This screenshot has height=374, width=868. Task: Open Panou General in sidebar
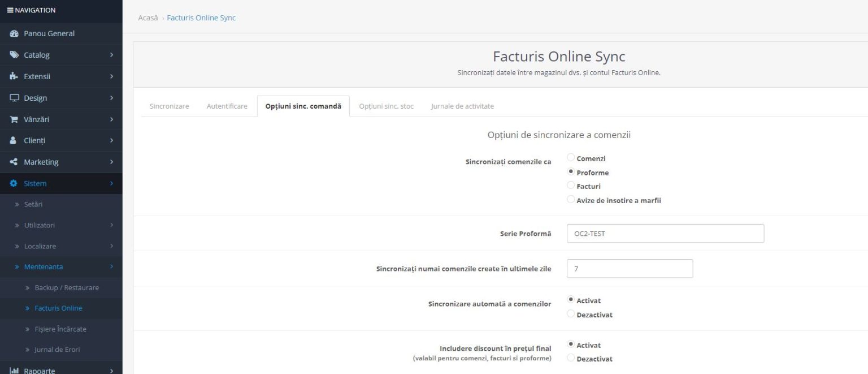coord(61,33)
